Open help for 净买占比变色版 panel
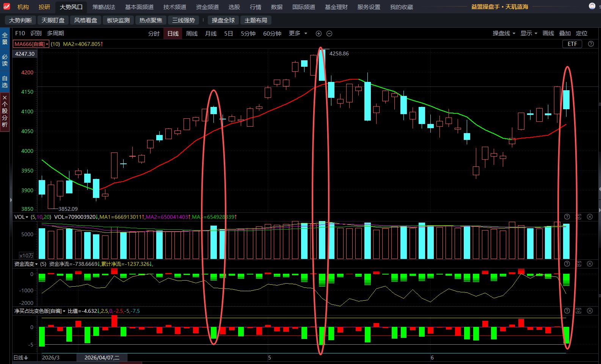Image resolution: width=601 pixels, height=364 pixels. pos(567,311)
